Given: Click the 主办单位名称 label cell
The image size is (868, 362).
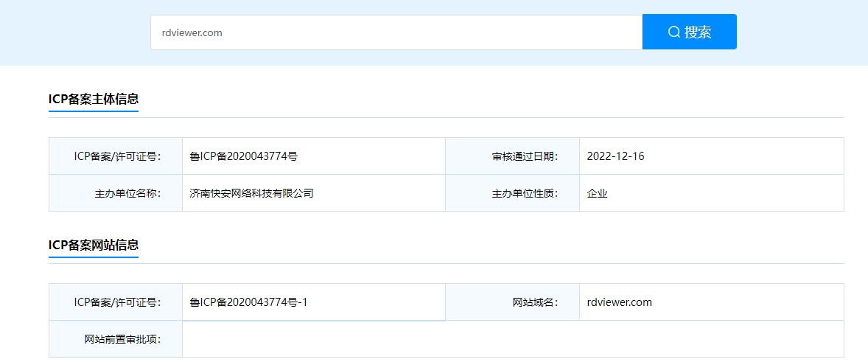Looking at the screenshot, I should pos(116,193).
